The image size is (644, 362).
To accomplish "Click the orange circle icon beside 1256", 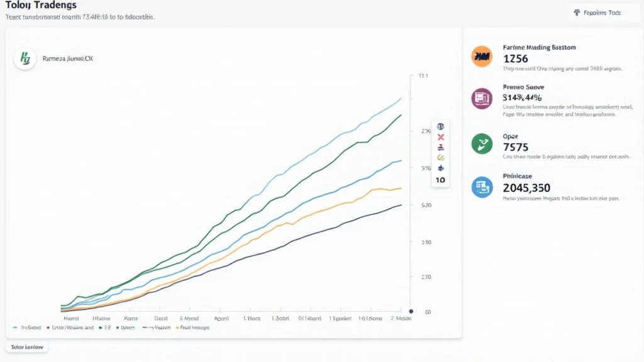I will point(482,57).
